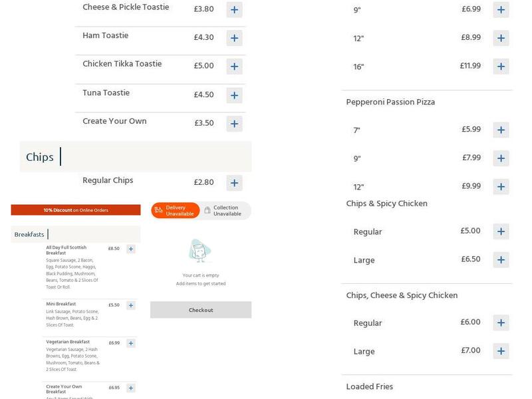Add All Day Full Scottish Breakfast plus icon
Viewport: 532px width, 399px height.
pos(131,247)
